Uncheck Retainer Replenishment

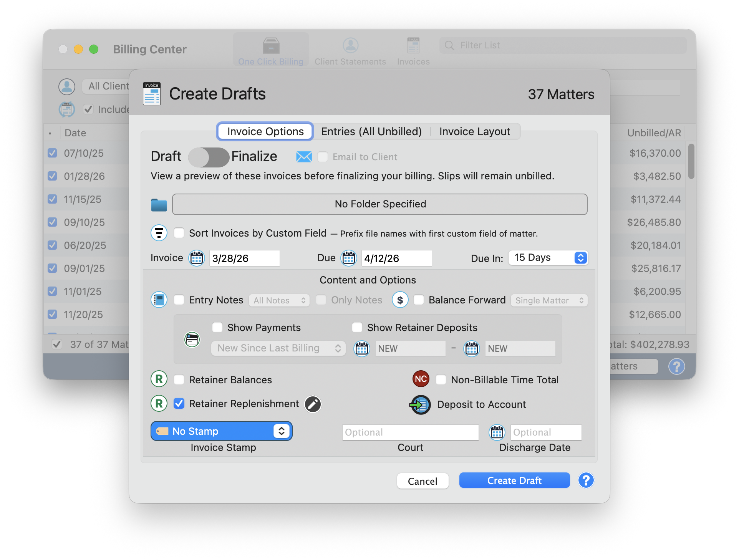(179, 404)
